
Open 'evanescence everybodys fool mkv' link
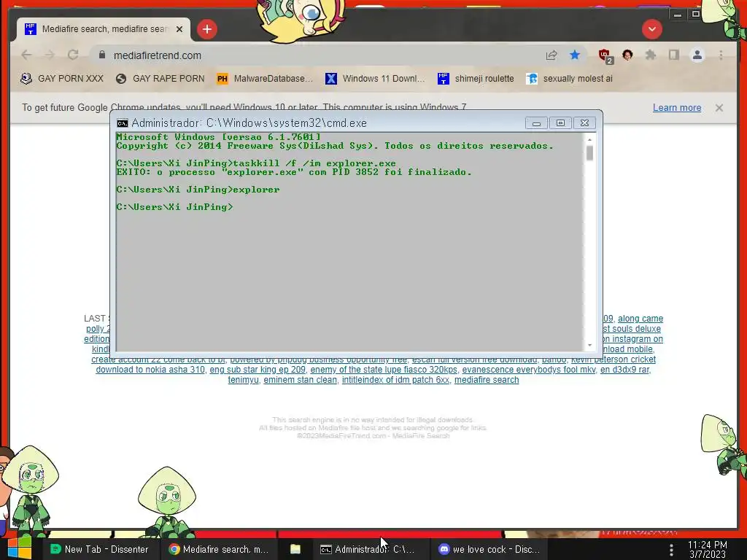click(x=529, y=370)
